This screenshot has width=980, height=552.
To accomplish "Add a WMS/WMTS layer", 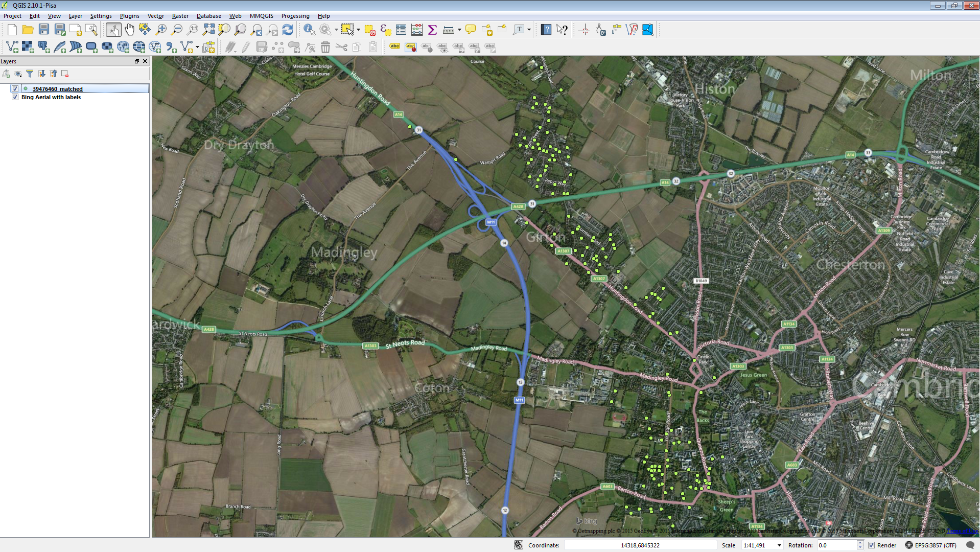I will pyautogui.click(x=123, y=48).
